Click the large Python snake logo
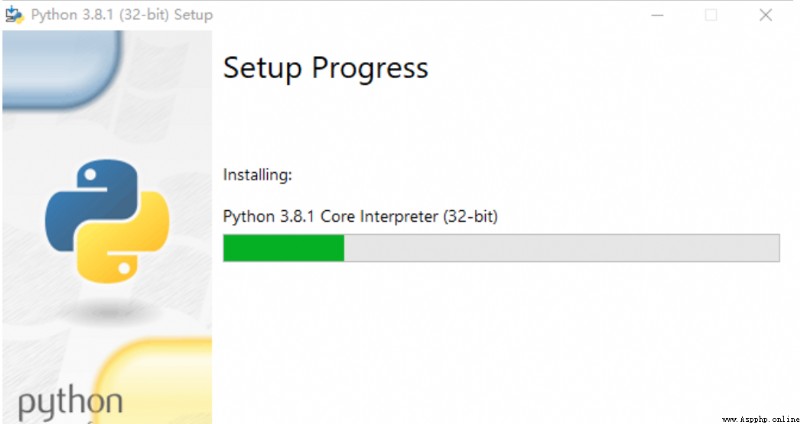The height and width of the screenshot is (424, 800). 107,221
